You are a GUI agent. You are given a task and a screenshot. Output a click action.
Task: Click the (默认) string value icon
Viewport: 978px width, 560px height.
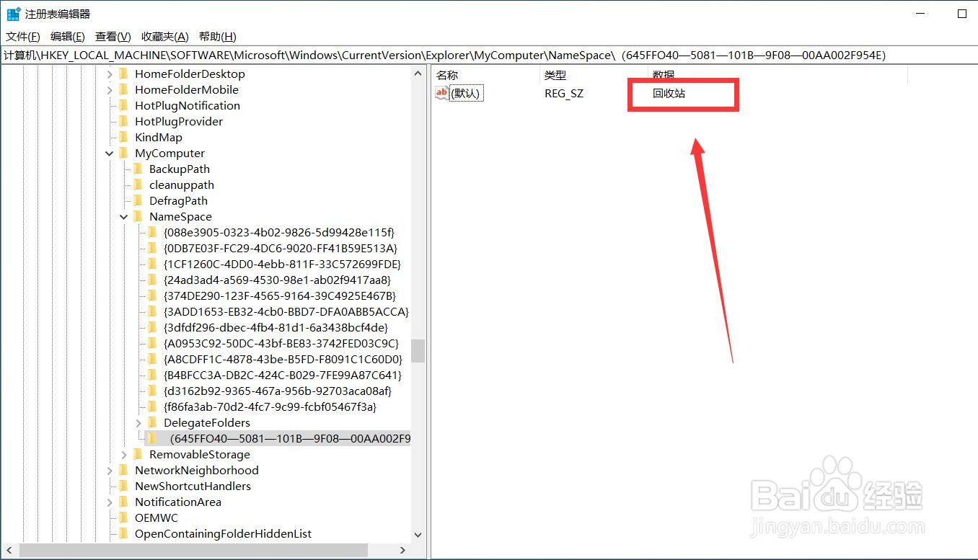442,93
